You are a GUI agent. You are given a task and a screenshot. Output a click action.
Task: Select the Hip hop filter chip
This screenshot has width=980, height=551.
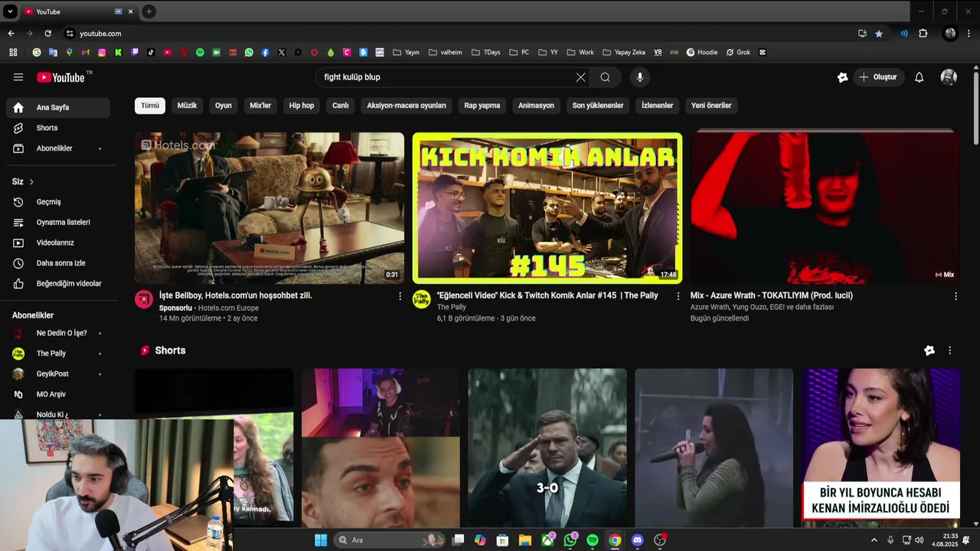click(302, 106)
